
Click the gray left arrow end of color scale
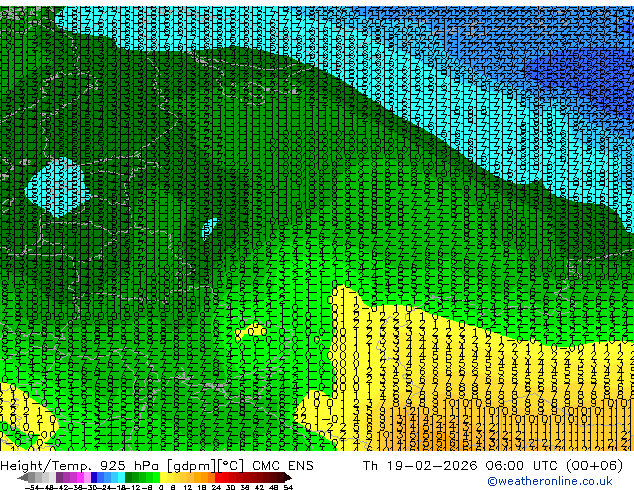[x=23, y=477]
